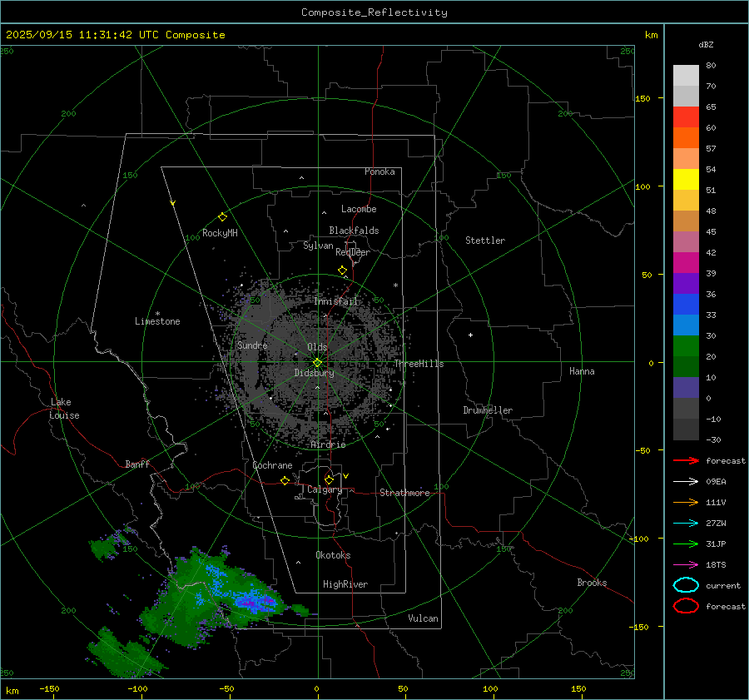
Task: Select the white 09EA arrow icon
Action: [686, 482]
